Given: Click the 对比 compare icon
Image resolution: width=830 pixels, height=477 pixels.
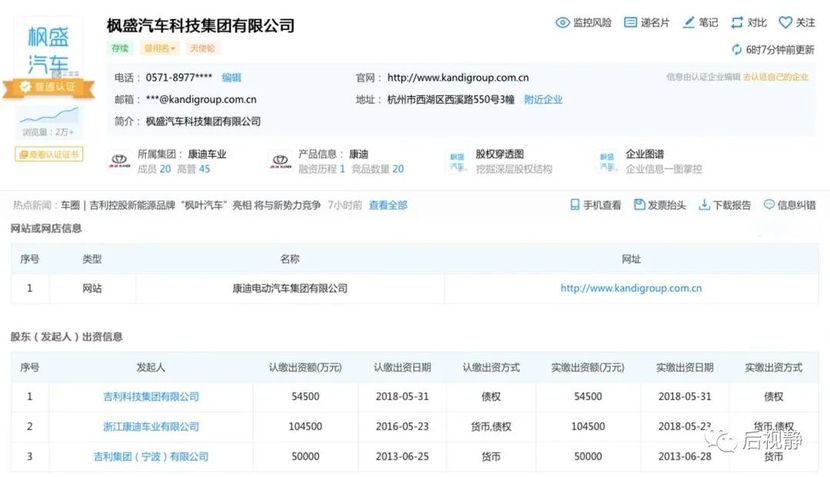Looking at the screenshot, I should 737,22.
